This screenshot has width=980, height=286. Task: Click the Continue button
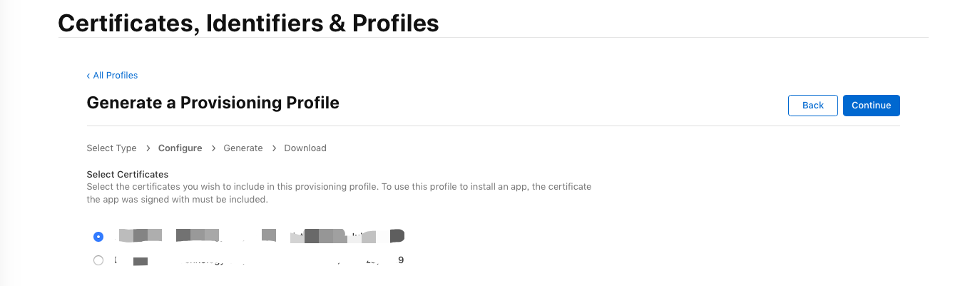871,105
